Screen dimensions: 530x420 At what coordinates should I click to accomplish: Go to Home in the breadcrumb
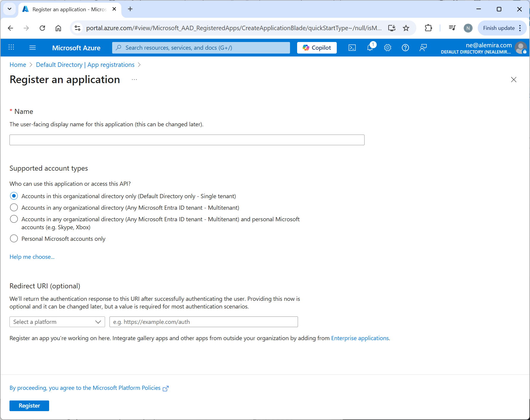tap(18, 65)
